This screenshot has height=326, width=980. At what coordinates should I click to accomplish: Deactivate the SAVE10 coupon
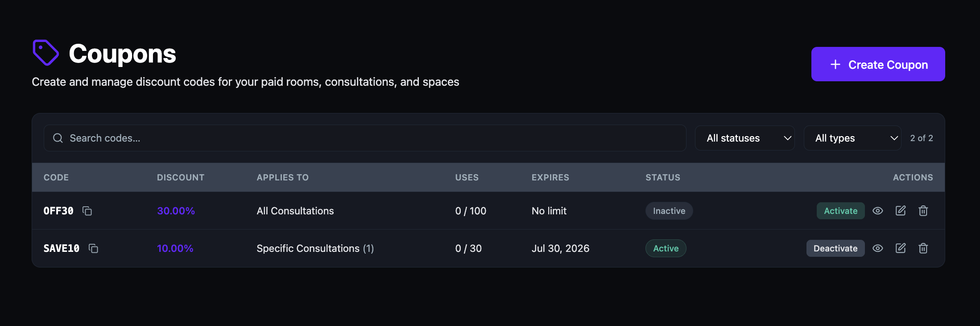point(835,248)
